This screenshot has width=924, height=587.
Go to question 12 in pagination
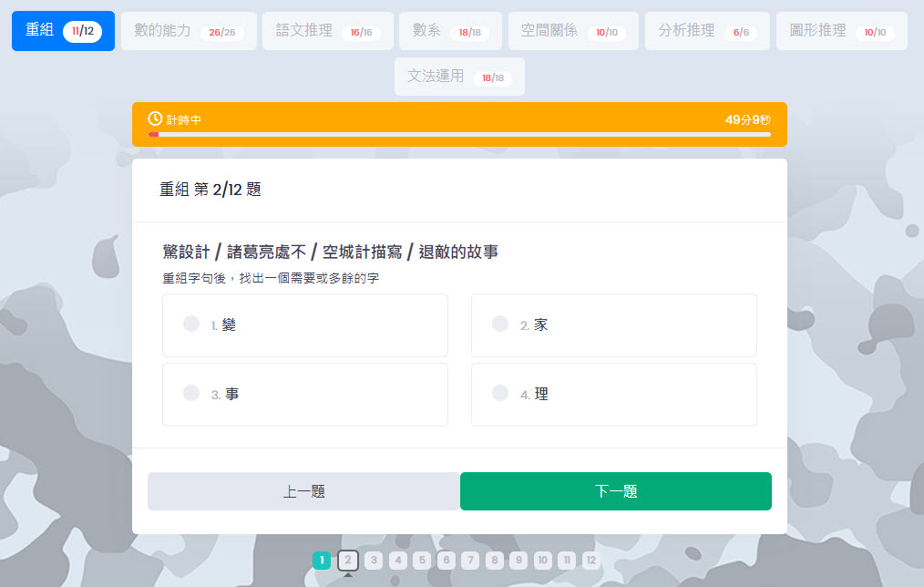(x=590, y=561)
